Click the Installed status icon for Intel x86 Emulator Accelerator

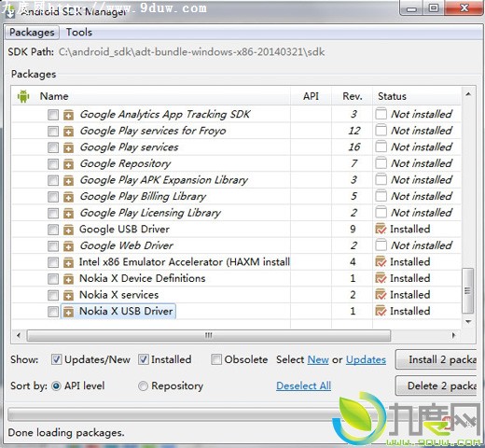(x=381, y=261)
